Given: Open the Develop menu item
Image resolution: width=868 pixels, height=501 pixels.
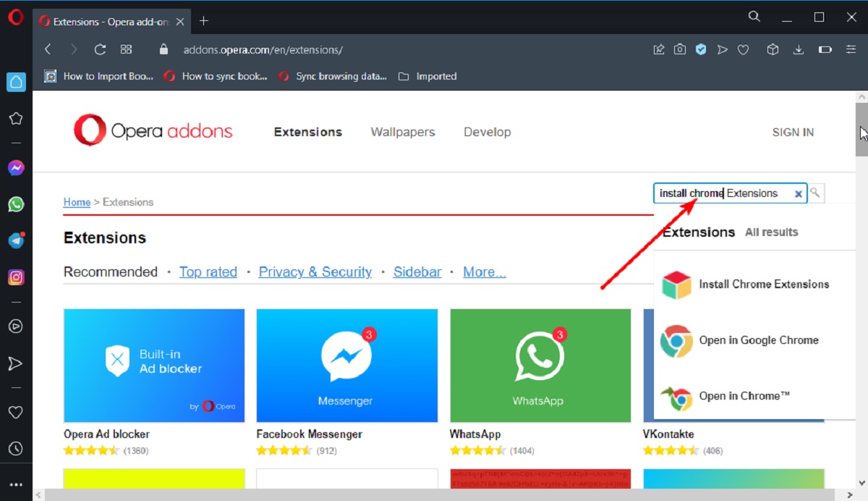Looking at the screenshot, I should click(487, 132).
